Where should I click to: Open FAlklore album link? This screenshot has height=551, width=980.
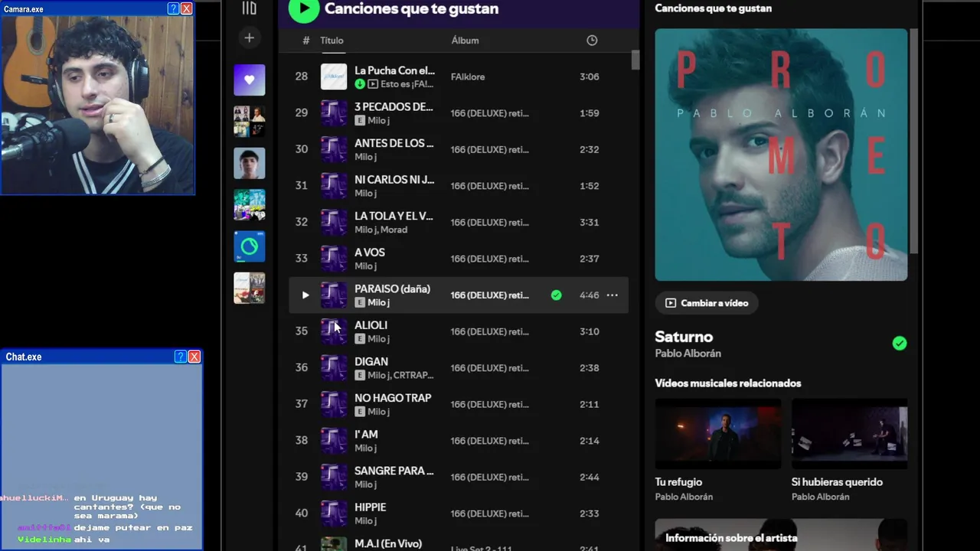pyautogui.click(x=468, y=77)
